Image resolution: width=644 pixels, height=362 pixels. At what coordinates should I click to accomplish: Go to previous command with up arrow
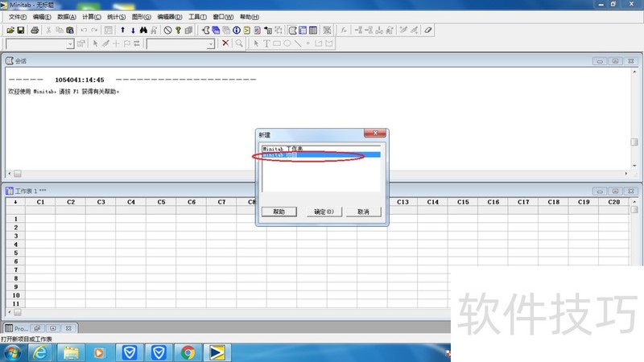(122, 31)
